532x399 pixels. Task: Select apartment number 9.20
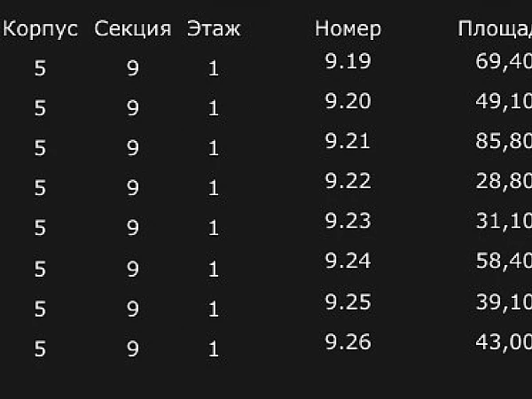[x=348, y=101]
